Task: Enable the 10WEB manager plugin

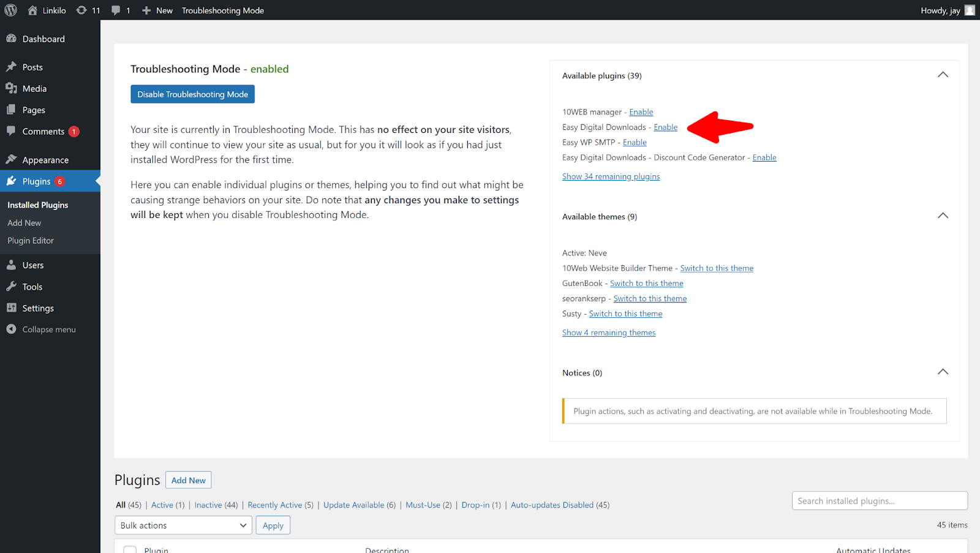Action: pos(641,112)
